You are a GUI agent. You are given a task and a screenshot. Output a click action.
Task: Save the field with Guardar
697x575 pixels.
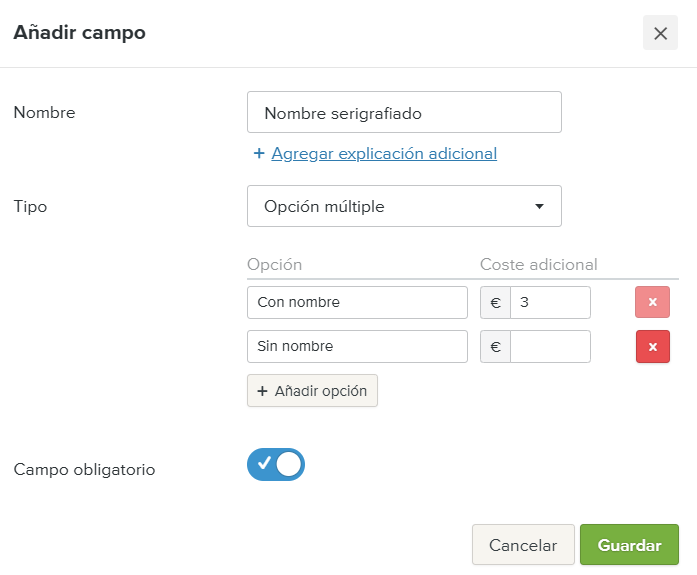pos(629,545)
